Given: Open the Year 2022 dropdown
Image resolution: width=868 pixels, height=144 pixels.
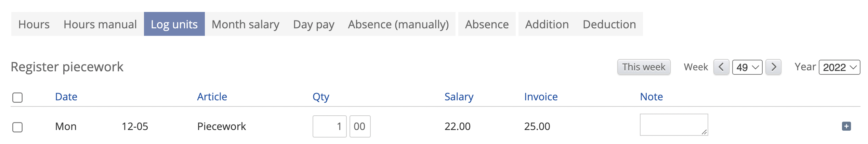Looking at the screenshot, I should click(x=839, y=67).
